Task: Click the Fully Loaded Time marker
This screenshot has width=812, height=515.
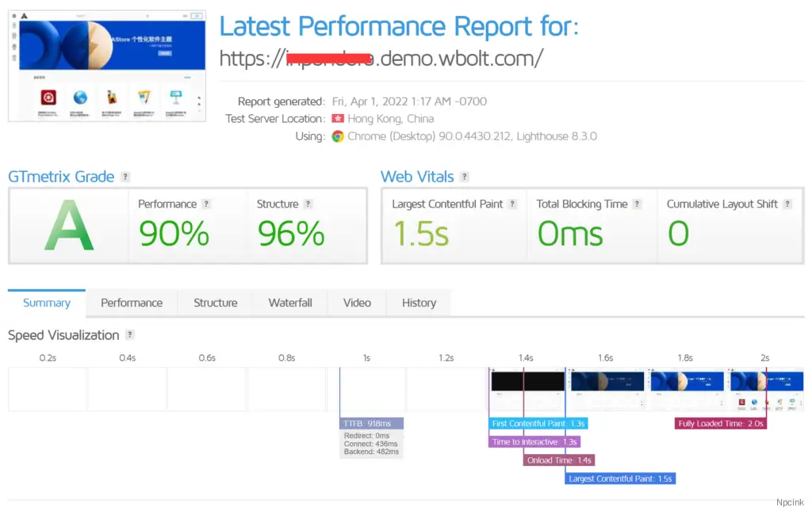Action: [721, 423]
